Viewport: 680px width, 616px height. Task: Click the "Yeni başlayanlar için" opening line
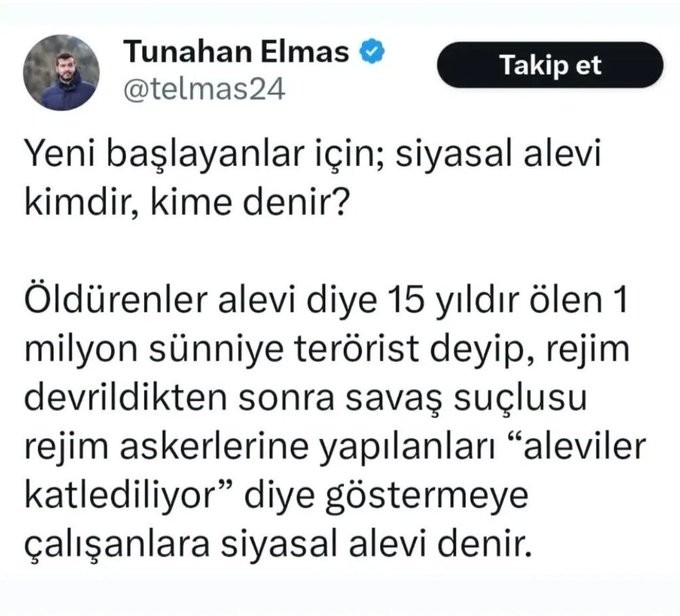tap(193, 158)
